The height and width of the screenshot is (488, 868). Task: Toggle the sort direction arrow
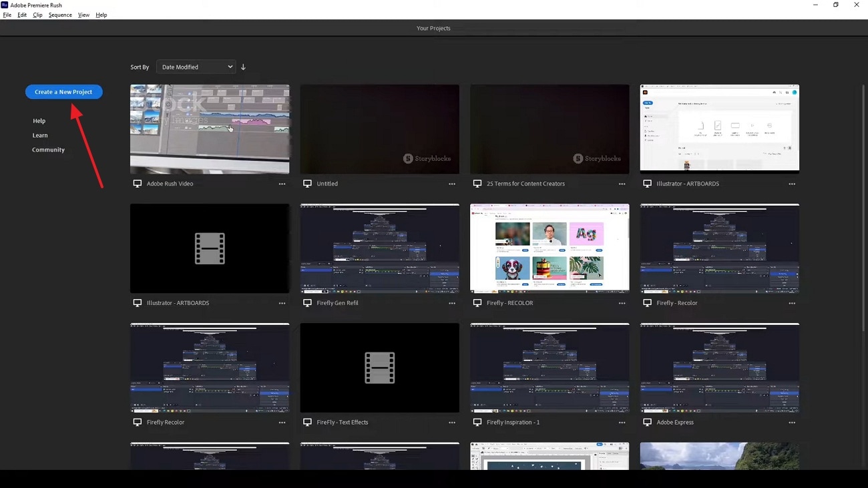click(x=243, y=66)
